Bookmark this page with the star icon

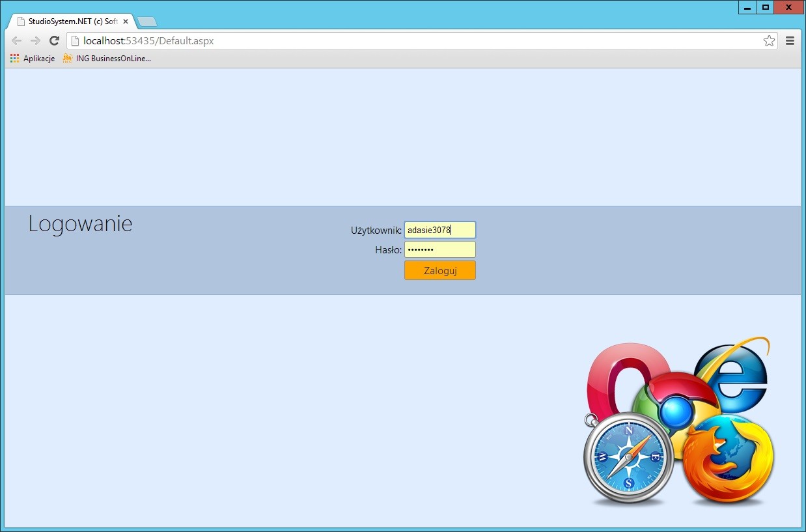[x=769, y=41]
